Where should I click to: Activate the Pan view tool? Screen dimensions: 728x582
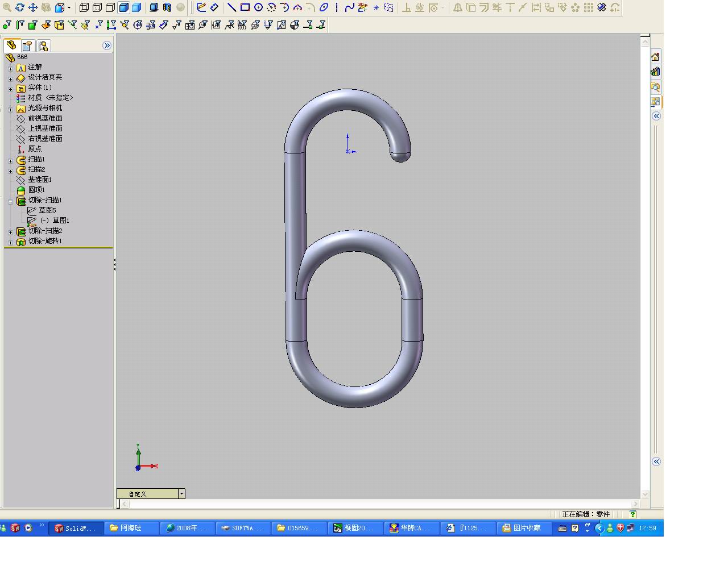[x=33, y=7]
